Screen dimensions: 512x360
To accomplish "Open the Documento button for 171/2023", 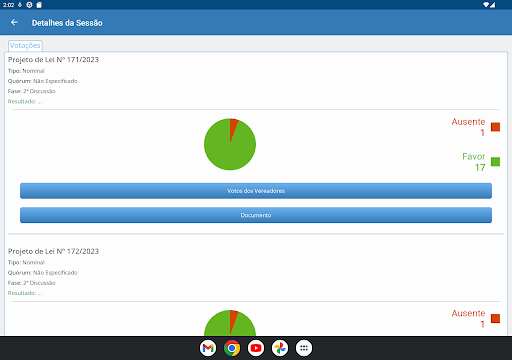I will (256, 215).
